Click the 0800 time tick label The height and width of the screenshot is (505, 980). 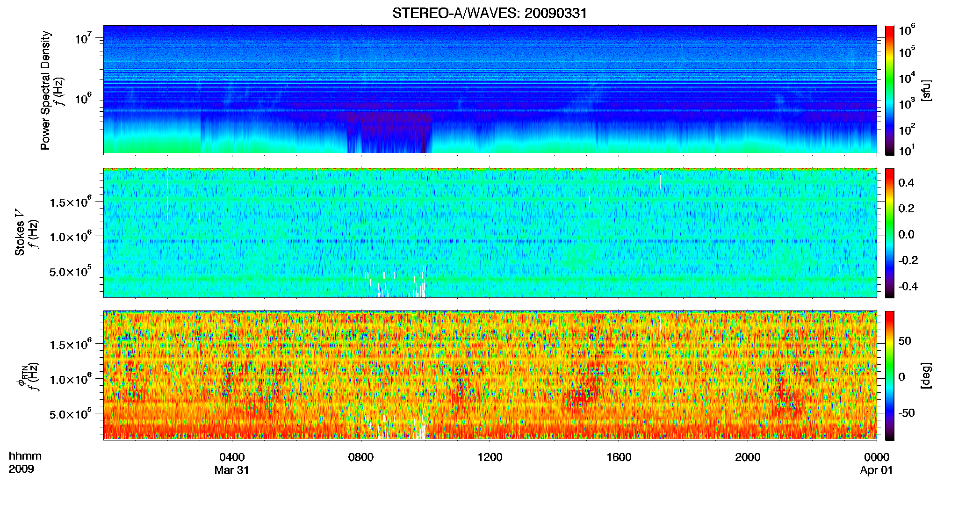tap(361, 457)
